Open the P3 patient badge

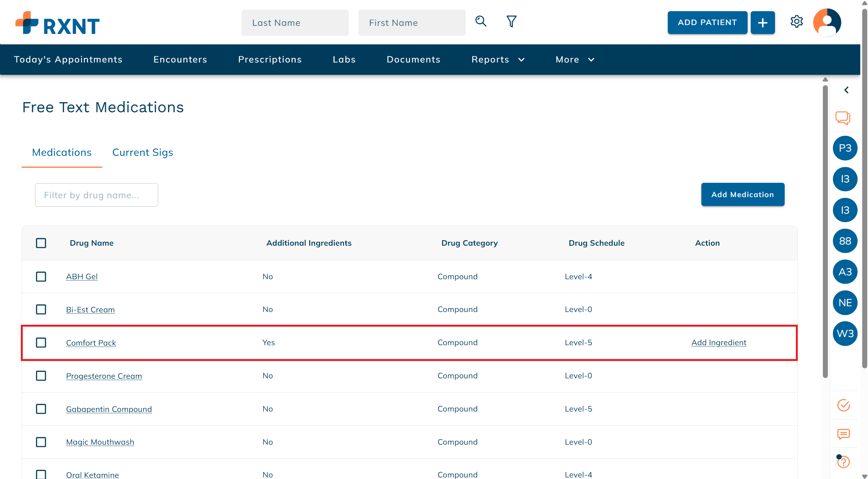point(845,148)
